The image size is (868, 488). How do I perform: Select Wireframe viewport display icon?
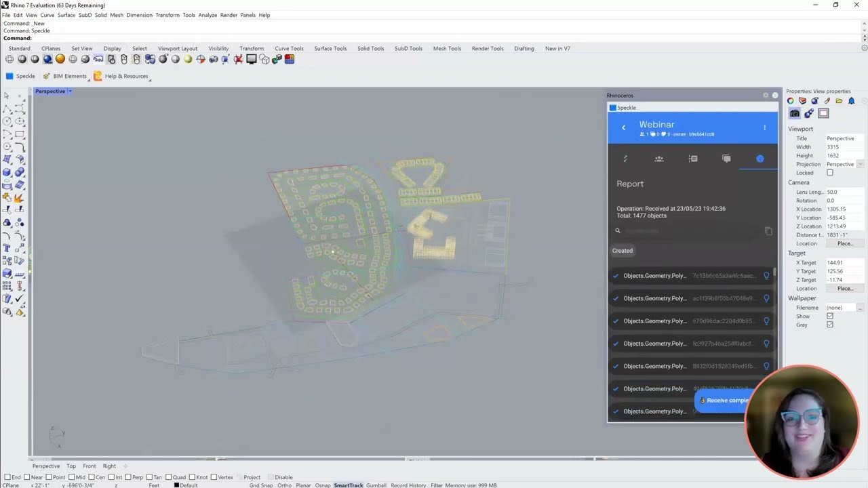[9, 59]
